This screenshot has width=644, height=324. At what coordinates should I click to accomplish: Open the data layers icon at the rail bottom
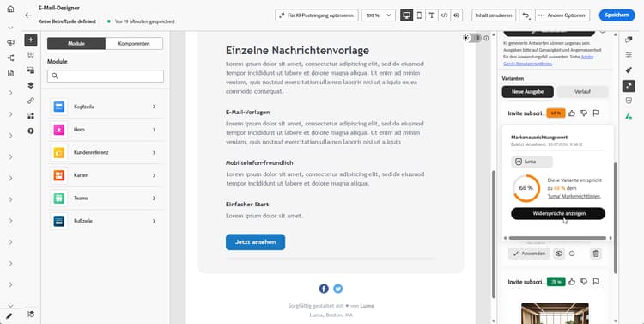(x=31, y=315)
